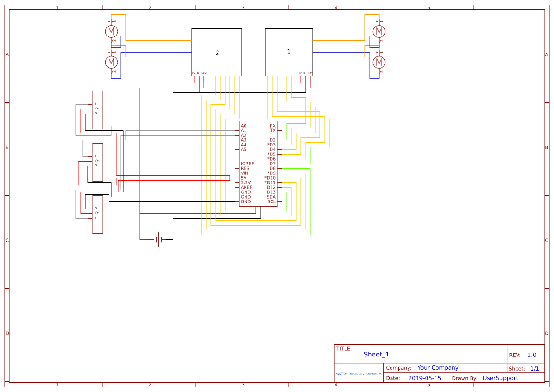Image resolution: width=554 pixels, height=392 pixels.
Task: Select the A2 pin label
Action: pyautogui.click(x=244, y=136)
